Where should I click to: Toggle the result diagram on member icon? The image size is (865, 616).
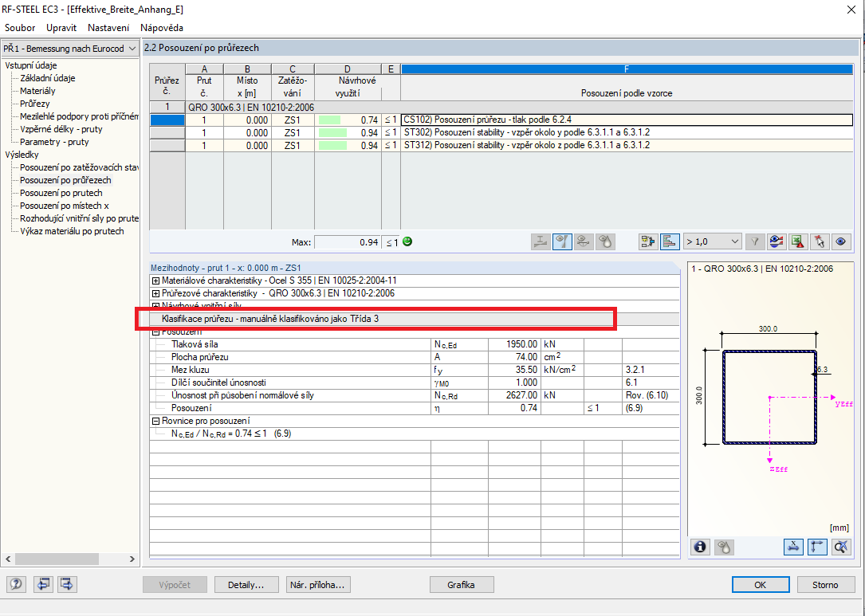[541, 241]
